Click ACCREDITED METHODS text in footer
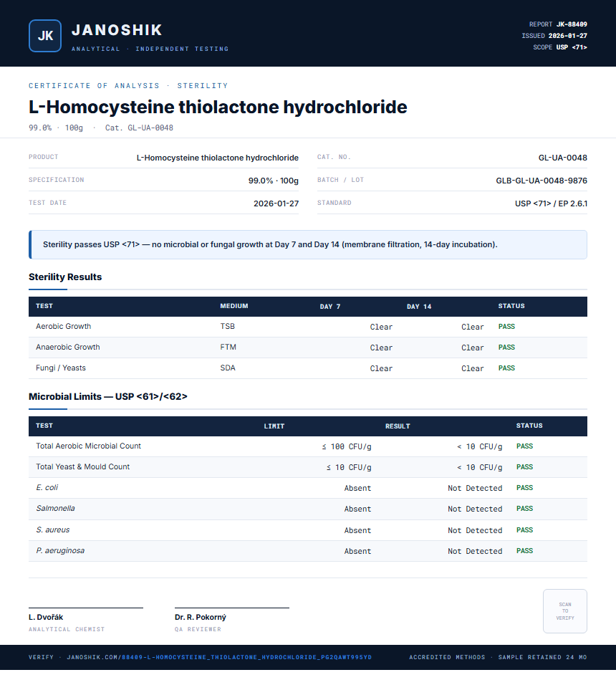The image size is (616, 690). coord(447,657)
